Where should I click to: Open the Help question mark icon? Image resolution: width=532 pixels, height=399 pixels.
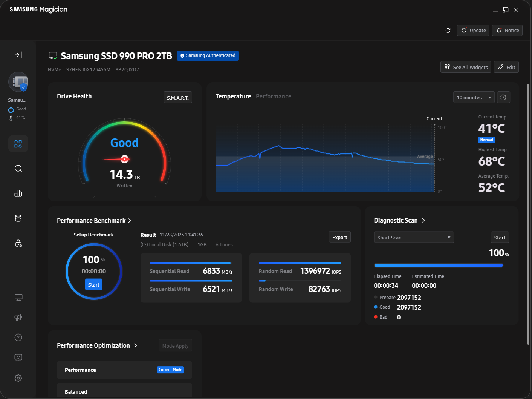coord(18,337)
